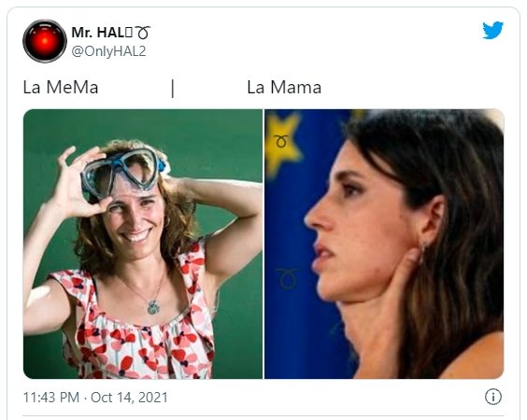
Task: Open the @OnlyHAL2 handle link
Action: (109, 51)
